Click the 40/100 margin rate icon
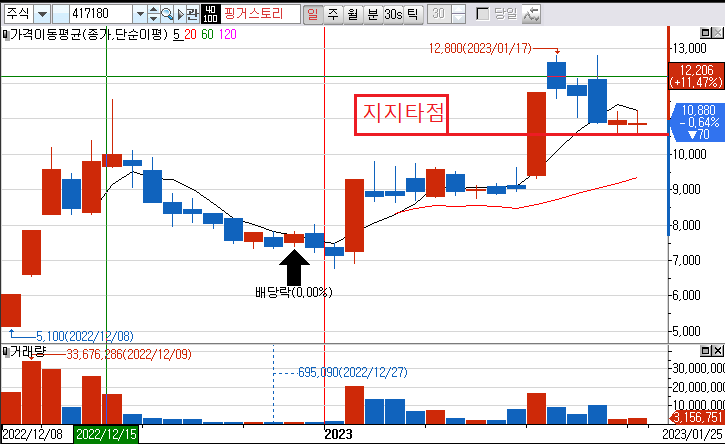The height and width of the screenshot is (444, 725). (210, 14)
